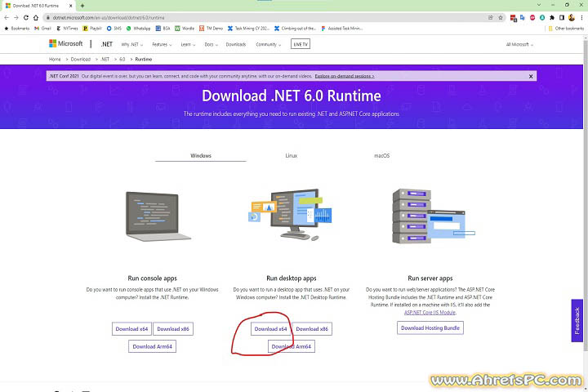
Task: Expand the Features menu
Action: (x=162, y=44)
